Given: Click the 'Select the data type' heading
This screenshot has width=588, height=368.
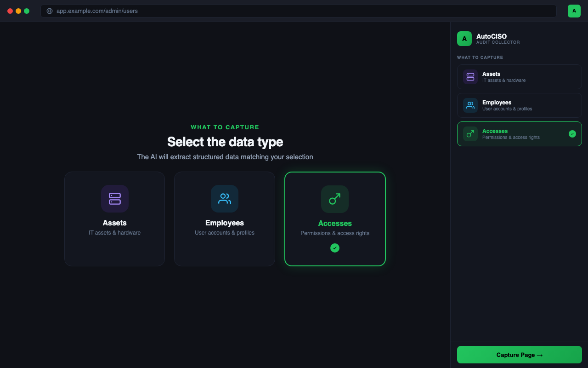Looking at the screenshot, I should click(x=225, y=142).
